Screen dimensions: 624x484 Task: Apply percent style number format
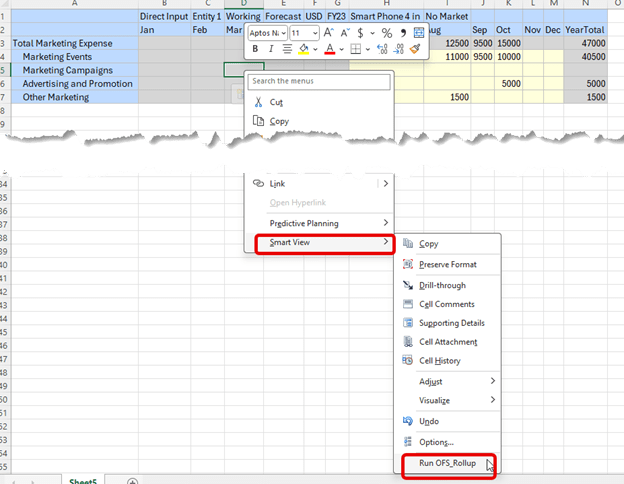click(x=386, y=33)
